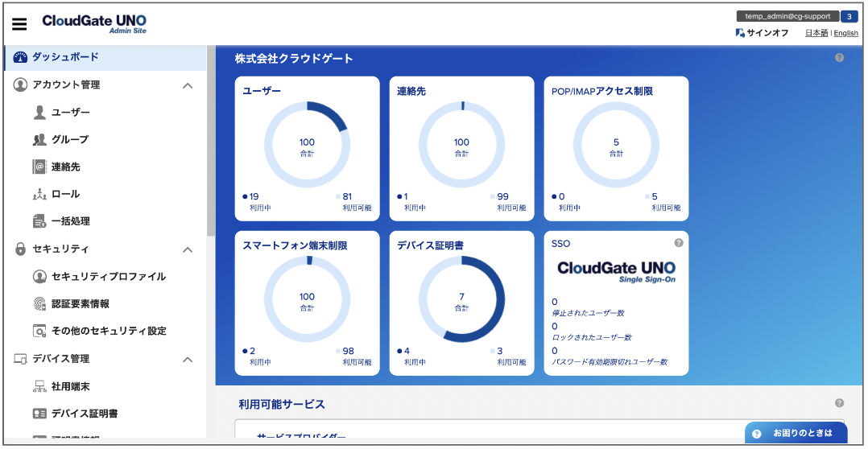Open ユーザー under account management

(70, 113)
